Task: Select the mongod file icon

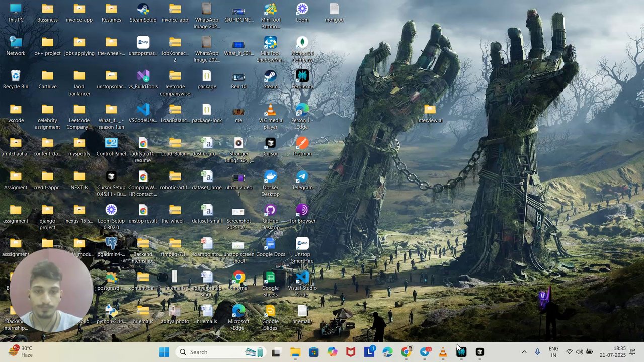Action: pyautogui.click(x=334, y=13)
